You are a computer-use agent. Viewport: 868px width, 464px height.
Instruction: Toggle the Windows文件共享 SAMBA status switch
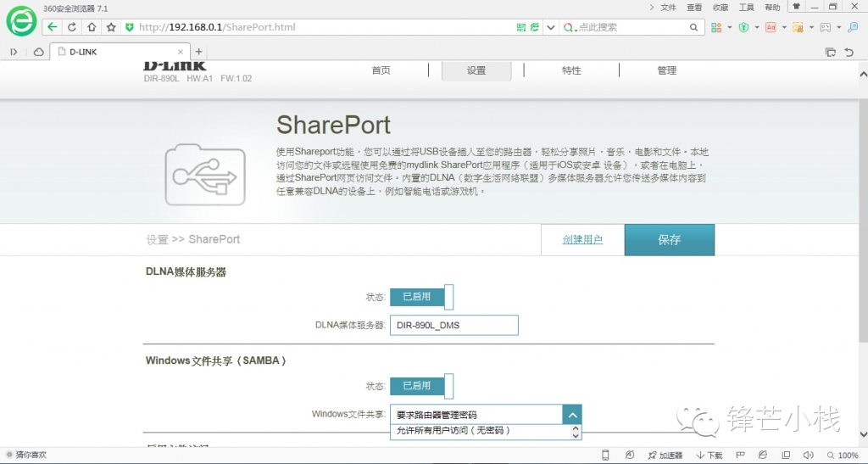[422, 386]
